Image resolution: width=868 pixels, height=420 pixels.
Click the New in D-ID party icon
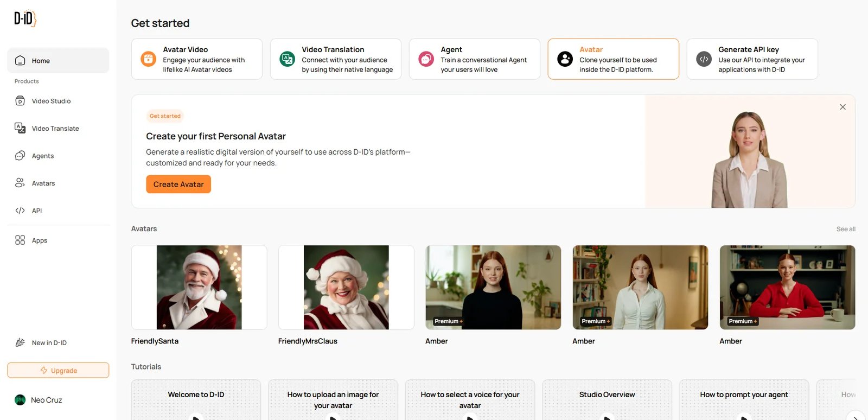point(20,342)
